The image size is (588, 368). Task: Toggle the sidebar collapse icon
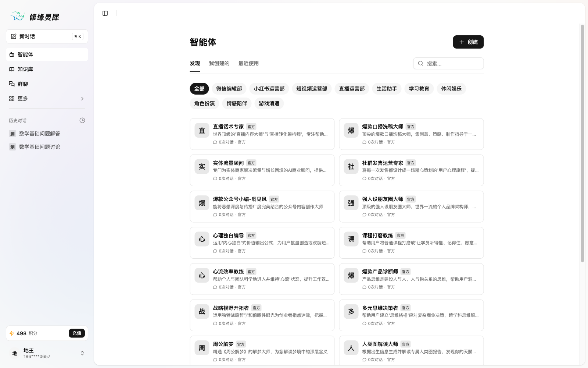pos(105,13)
